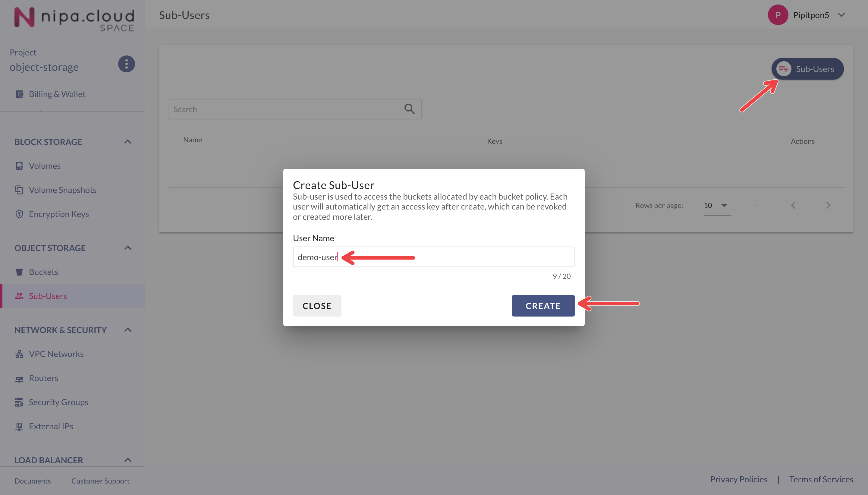Image resolution: width=868 pixels, height=495 pixels.
Task: Open the rows per page dropdown
Action: [717, 205]
